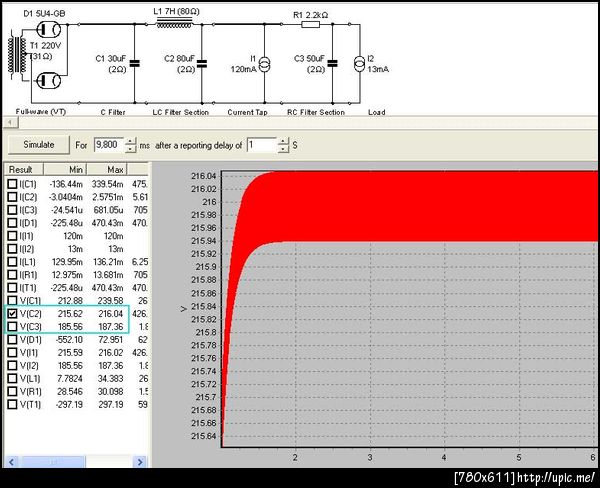Viewport: 600px width, 488px height.
Task: Click the RC Filter Section label
Action: point(316,112)
